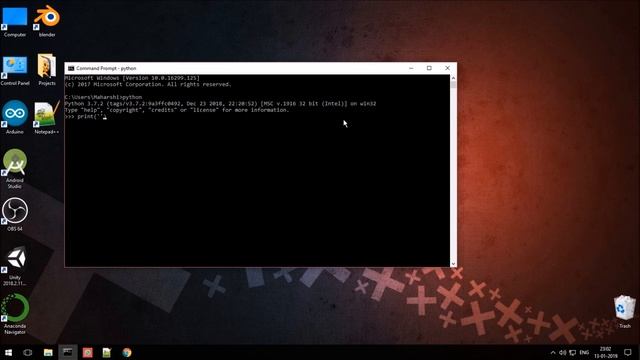Open the network status tray icon
Viewport: 640px width, 360px height.
coord(573,353)
